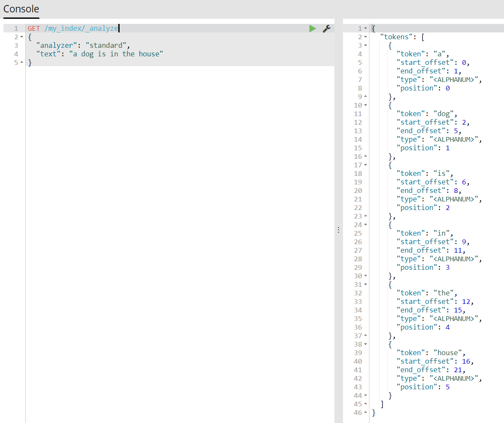Click the "in" token value in response
The image size is (504, 423).
441,233
